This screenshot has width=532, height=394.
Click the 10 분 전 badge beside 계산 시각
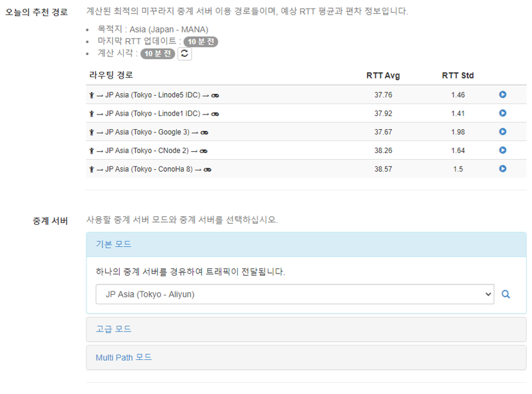pos(158,54)
